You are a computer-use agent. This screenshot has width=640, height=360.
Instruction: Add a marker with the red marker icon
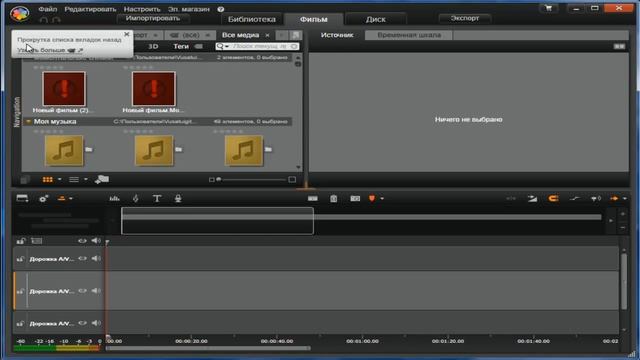click(x=372, y=198)
